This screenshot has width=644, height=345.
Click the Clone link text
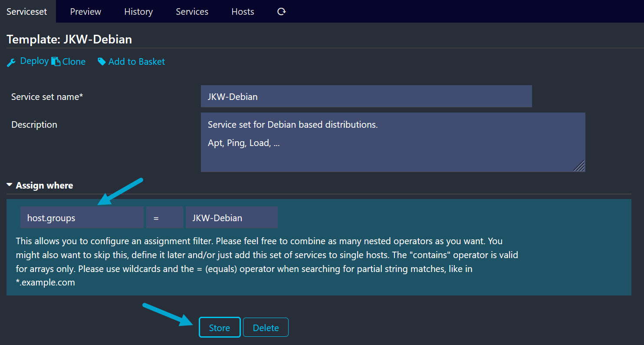74,62
